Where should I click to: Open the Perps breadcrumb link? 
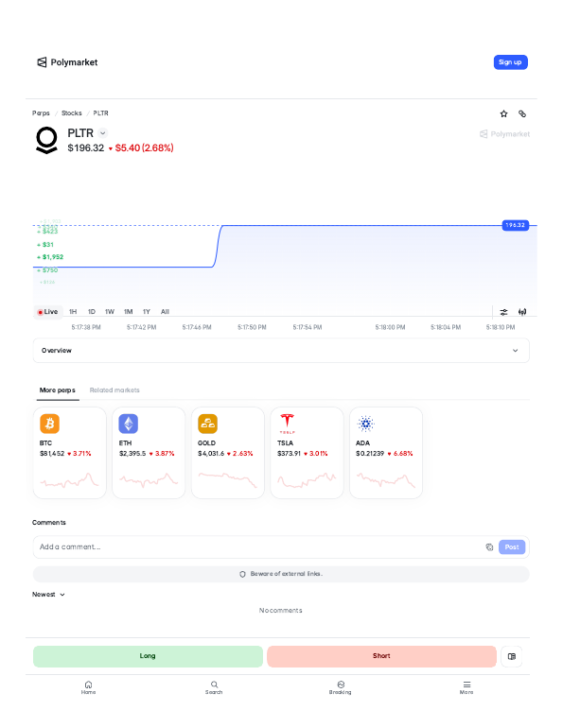click(x=41, y=113)
